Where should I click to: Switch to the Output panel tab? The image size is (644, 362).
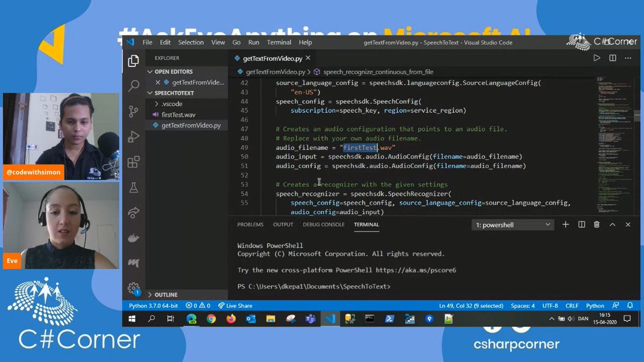click(283, 225)
